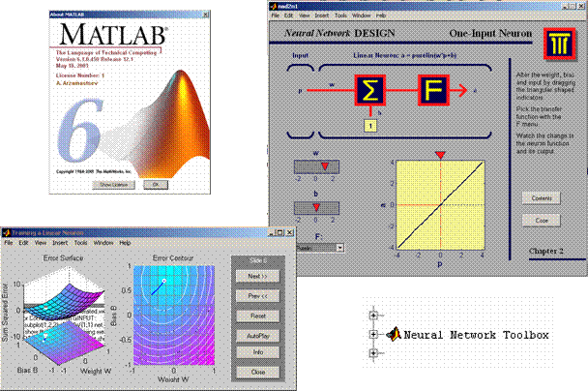
Task: Open the Edit menu in the nnd2n1 window
Action: [288, 15]
